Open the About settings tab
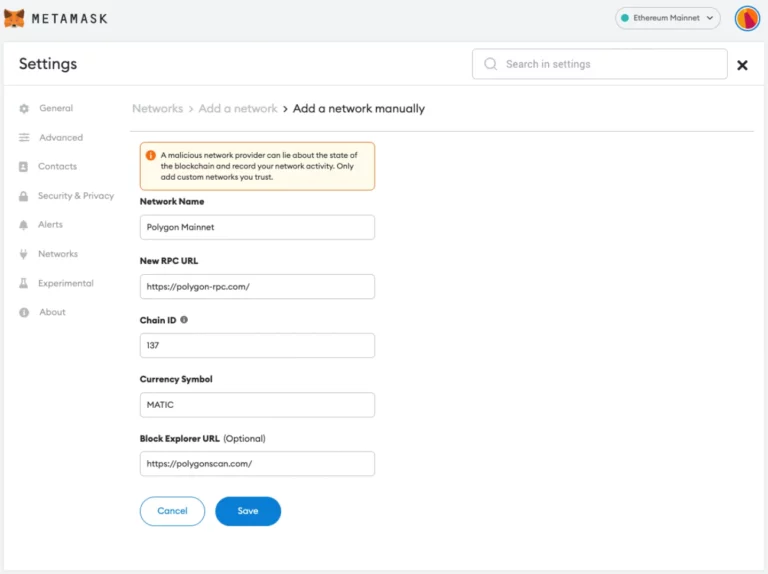This screenshot has width=768, height=574. [52, 312]
